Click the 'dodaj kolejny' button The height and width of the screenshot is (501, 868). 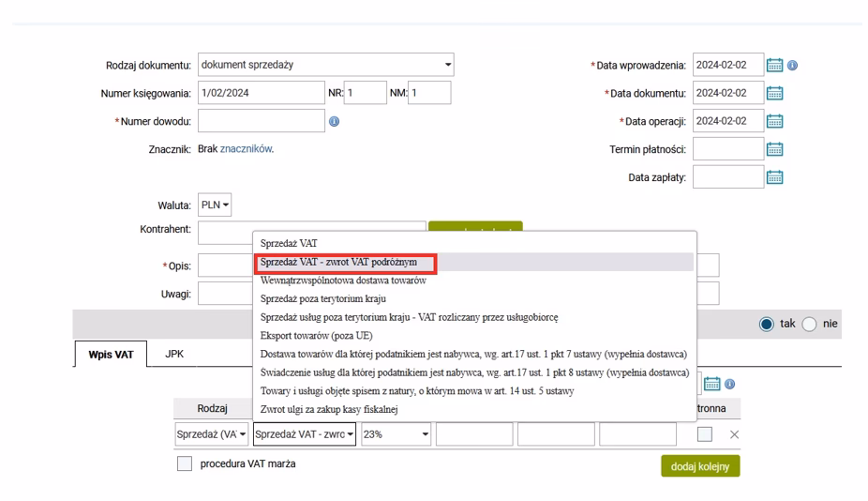pos(699,466)
